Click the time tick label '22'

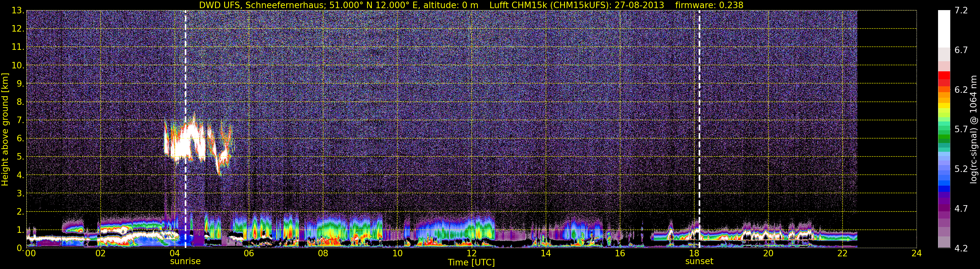pos(842,254)
